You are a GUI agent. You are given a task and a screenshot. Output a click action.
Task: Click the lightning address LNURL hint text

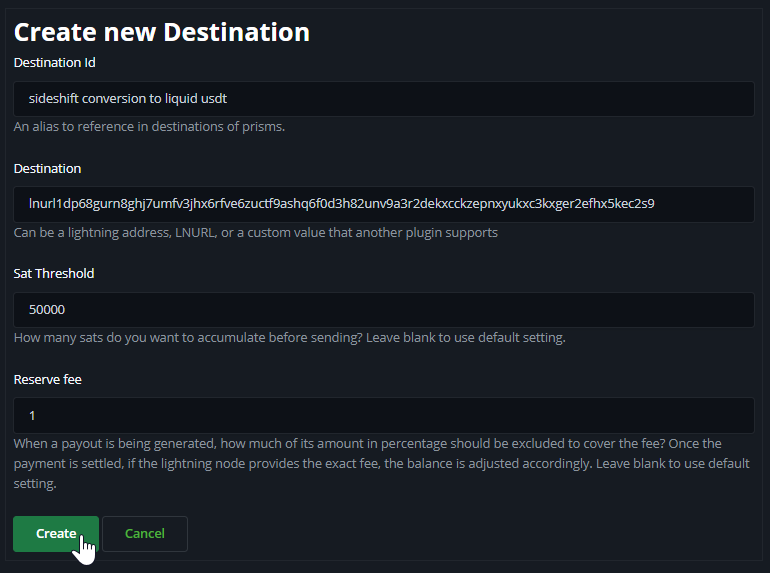[x=256, y=233]
